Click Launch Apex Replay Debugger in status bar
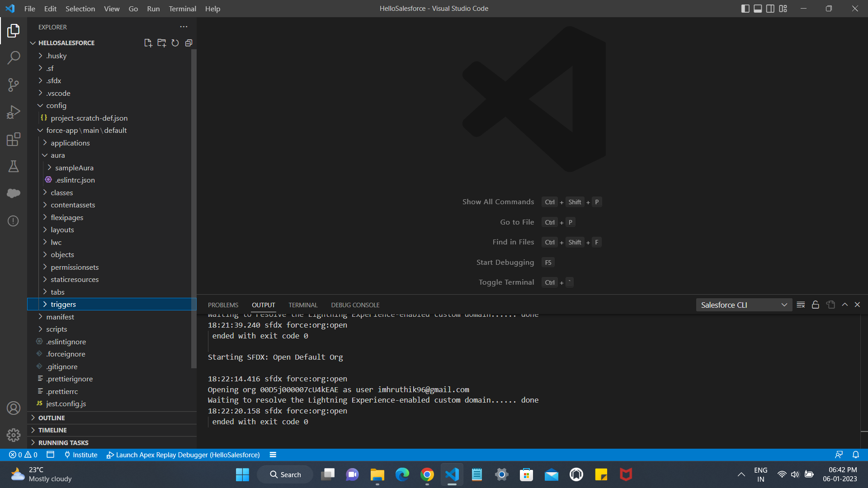Viewport: 868px width, 488px height. point(183,455)
